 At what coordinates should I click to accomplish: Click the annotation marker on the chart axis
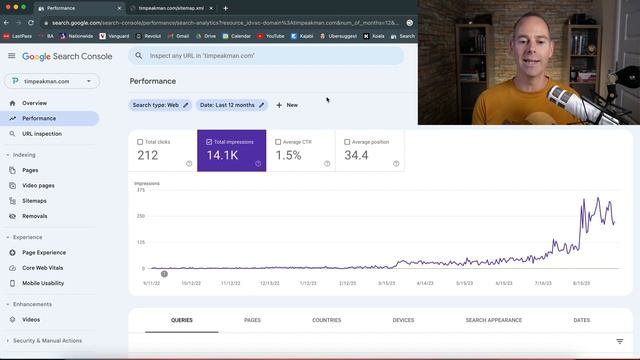click(x=164, y=274)
